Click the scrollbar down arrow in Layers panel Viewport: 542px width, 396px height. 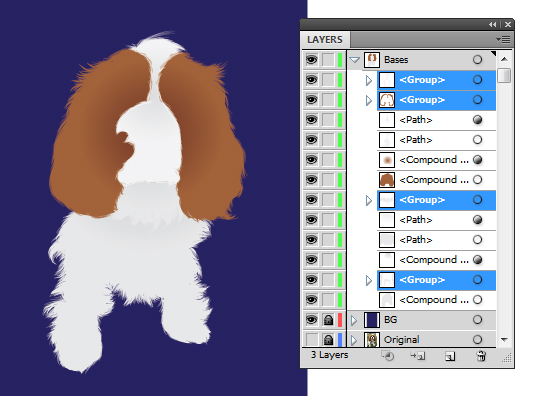coord(504,339)
